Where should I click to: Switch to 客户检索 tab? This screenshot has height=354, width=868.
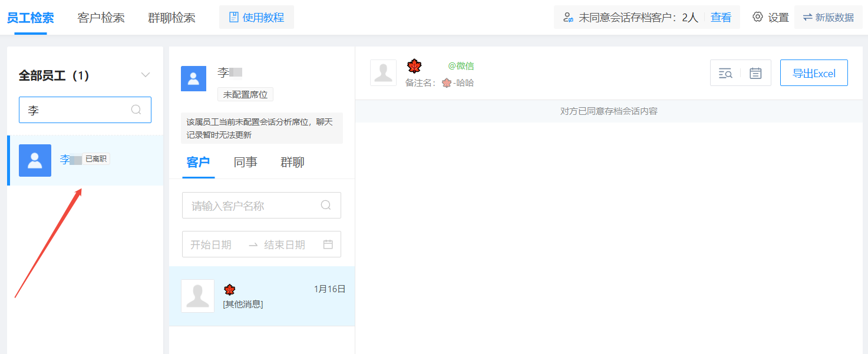coord(101,18)
